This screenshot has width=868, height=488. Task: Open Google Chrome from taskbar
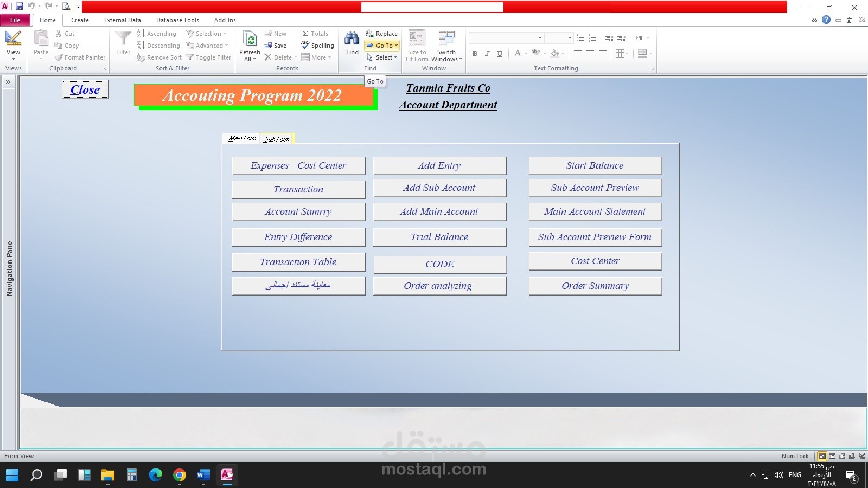point(179,475)
